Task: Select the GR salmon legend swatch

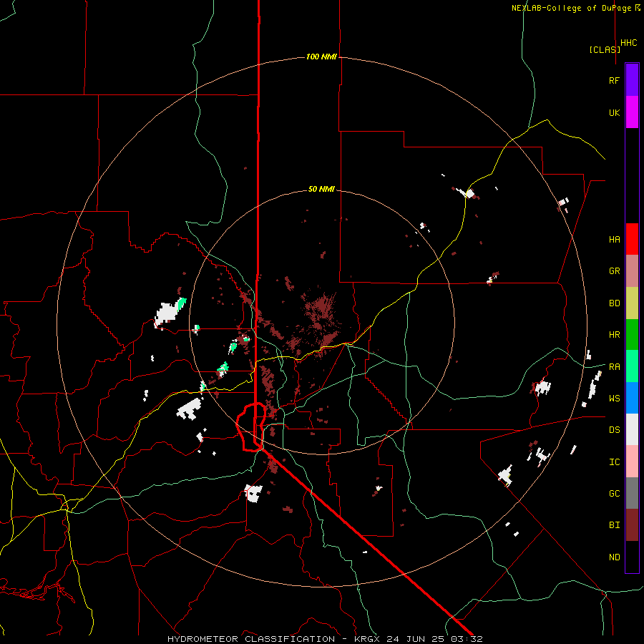Action: [x=632, y=271]
